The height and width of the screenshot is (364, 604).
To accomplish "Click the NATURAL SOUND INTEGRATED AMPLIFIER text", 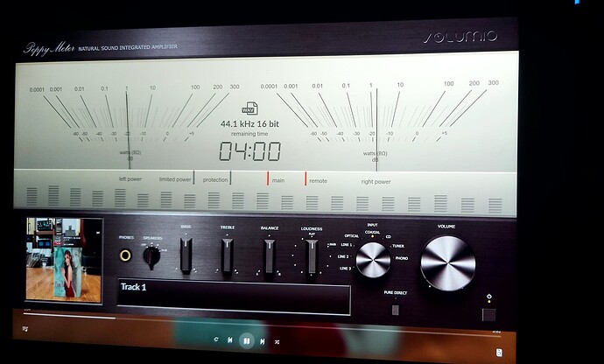I will [128, 48].
